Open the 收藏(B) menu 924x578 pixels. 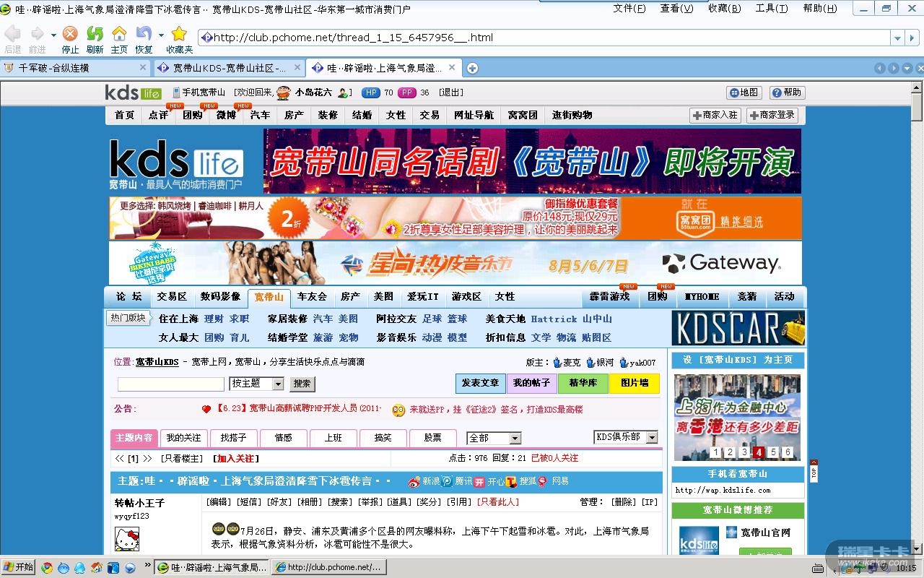pyautogui.click(x=724, y=9)
